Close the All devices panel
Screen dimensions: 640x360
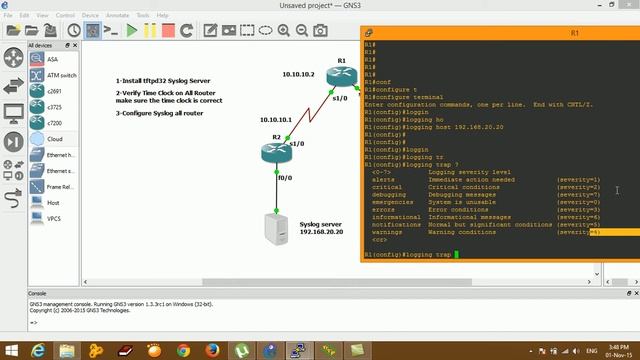point(75,45)
